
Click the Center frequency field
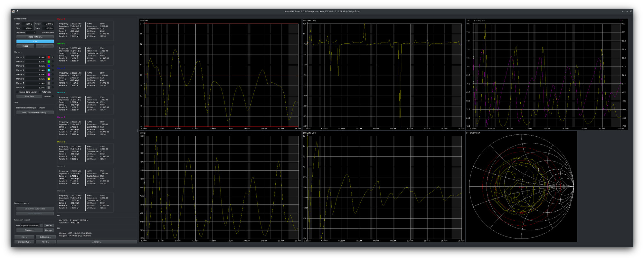(48, 24)
